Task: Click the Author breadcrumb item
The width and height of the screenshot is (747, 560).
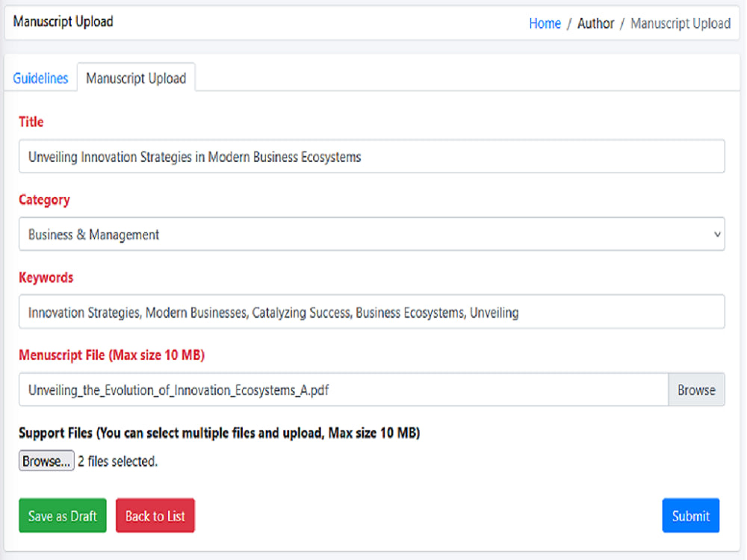Action: (x=595, y=23)
